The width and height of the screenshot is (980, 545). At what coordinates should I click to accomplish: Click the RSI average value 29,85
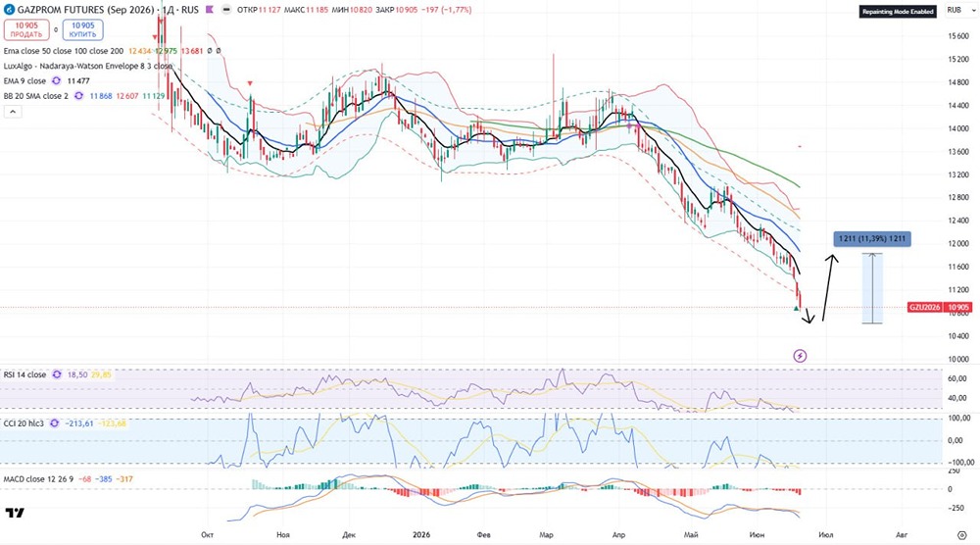pyautogui.click(x=101, y=374)
